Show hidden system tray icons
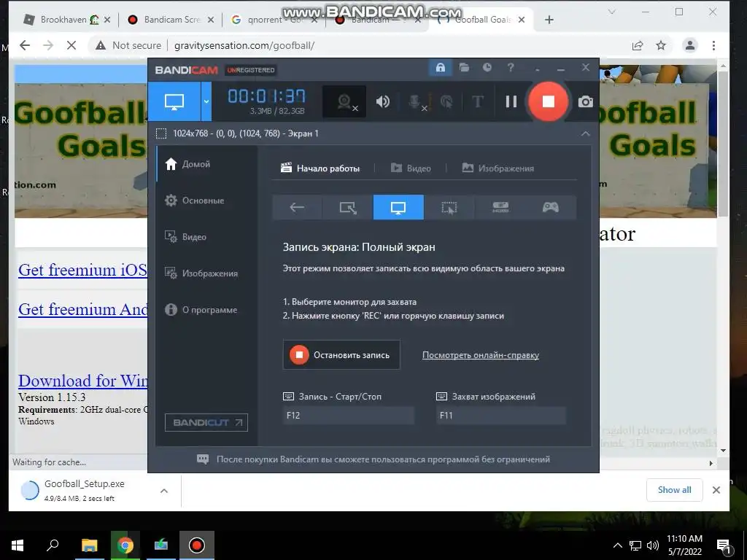Screen dimensions: 747x560 tap(617, 545)
